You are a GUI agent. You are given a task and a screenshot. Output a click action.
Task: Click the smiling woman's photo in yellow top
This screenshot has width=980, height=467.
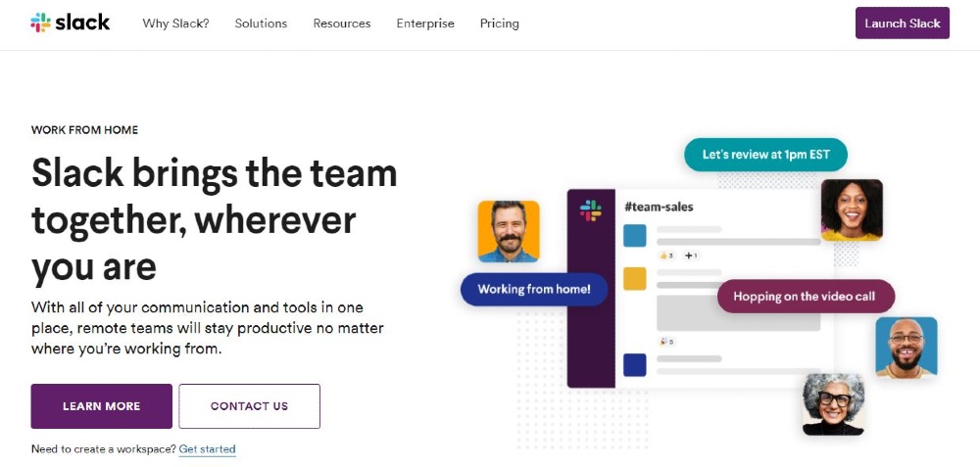[x=852, y=210]
